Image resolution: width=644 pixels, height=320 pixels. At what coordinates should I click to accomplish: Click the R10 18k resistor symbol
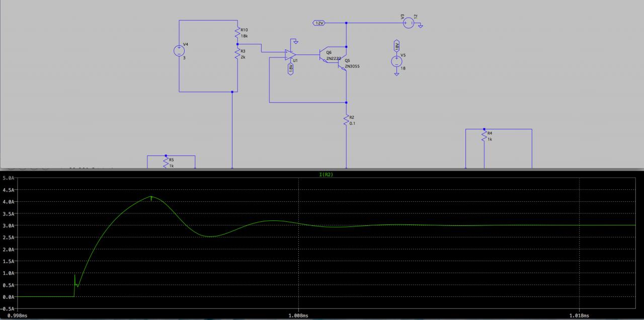237,33
